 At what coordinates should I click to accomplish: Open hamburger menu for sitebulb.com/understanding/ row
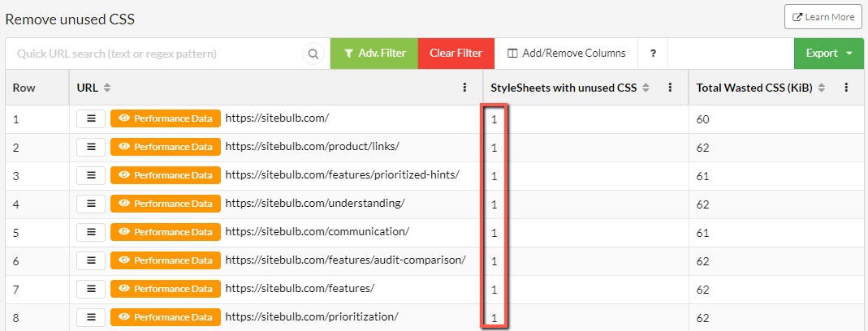coord(91,204)
